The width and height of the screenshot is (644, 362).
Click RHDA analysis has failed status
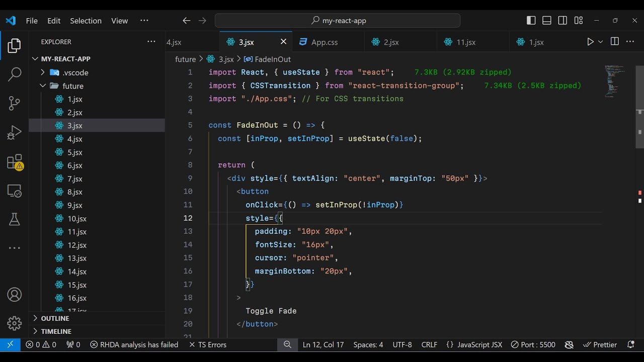click(x=134, y=344)
